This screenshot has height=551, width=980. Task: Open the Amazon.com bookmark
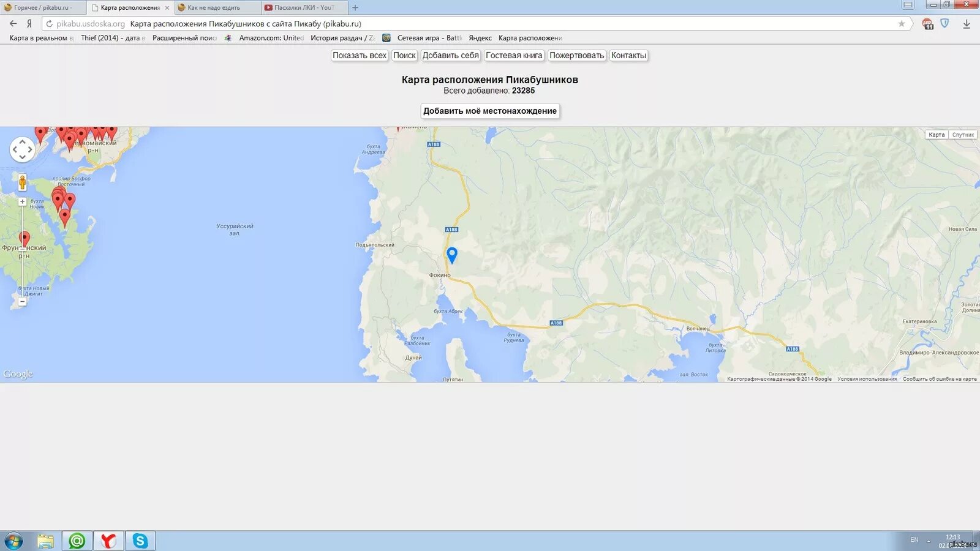point(271,38)
